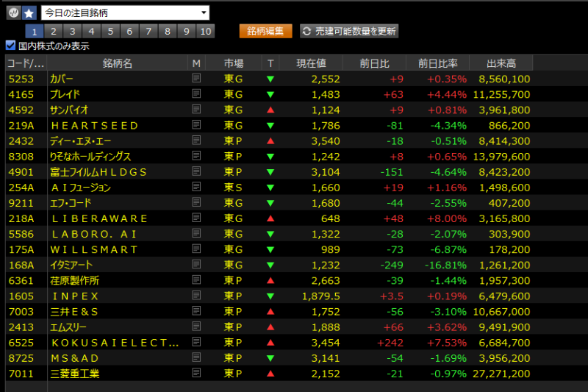
Task: Select stock code 219A
Action: point(21,125)
